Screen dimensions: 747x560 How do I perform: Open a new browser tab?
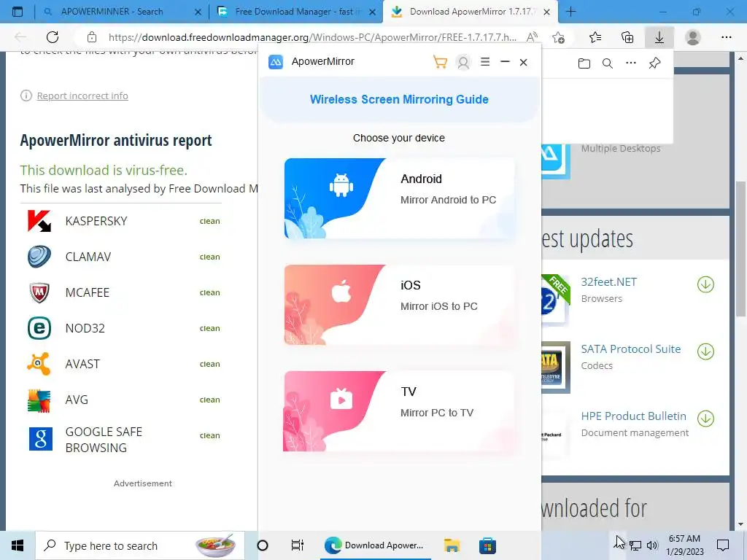570,12
